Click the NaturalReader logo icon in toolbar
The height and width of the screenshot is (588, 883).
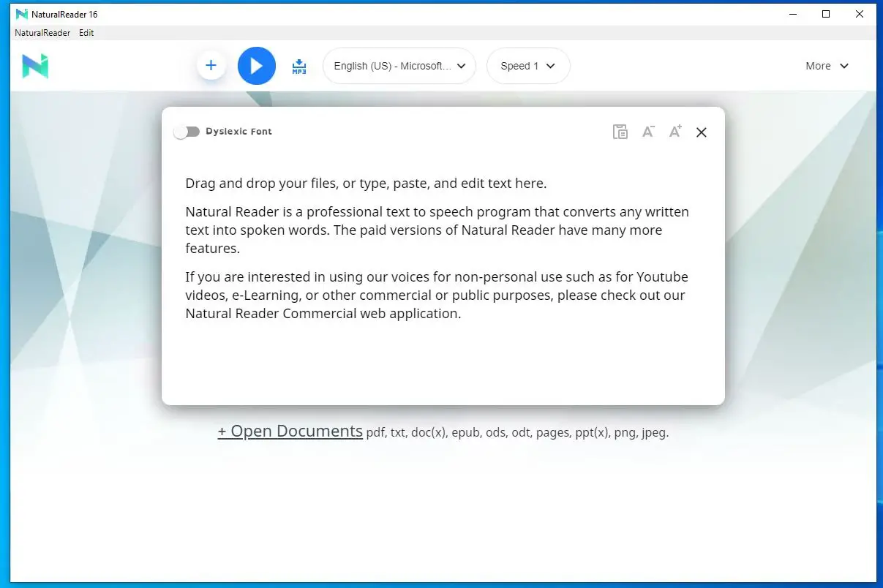coord(35,66)
